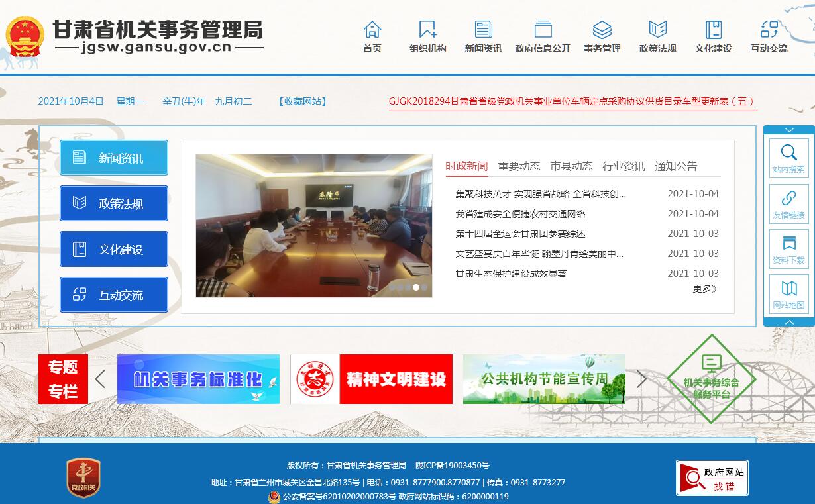Screen dimensions: 815x504
Task: Open the 精神文明建设 banner
Action: [372, 379]
